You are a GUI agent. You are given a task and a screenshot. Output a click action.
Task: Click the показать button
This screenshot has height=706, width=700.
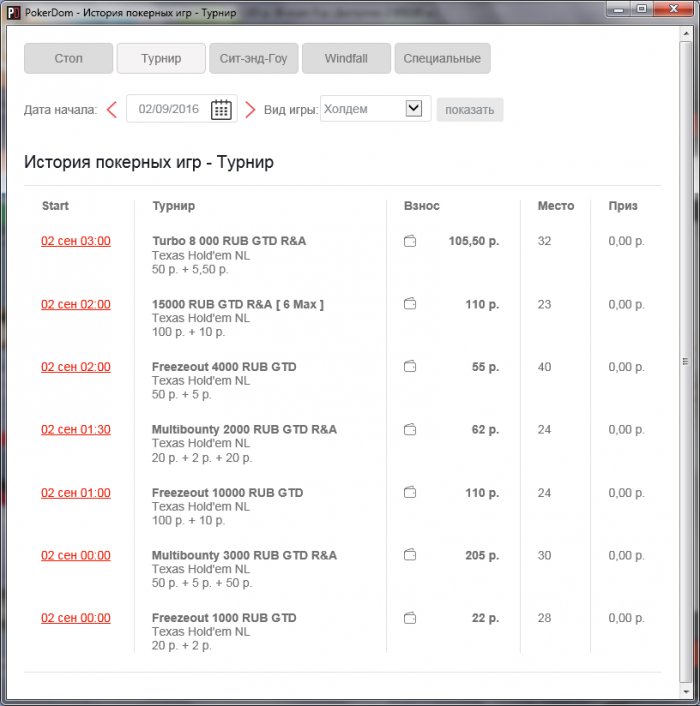tap(470, 109)
